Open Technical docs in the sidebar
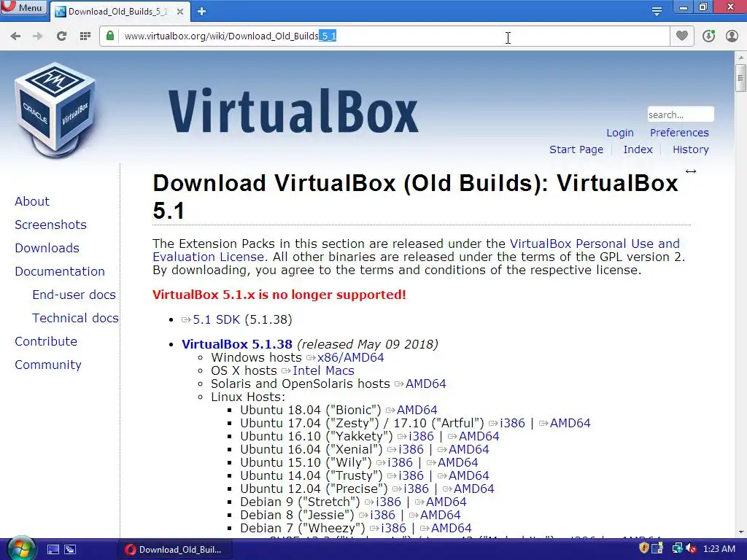Viewport: 747px width, 560px height. 75,318
